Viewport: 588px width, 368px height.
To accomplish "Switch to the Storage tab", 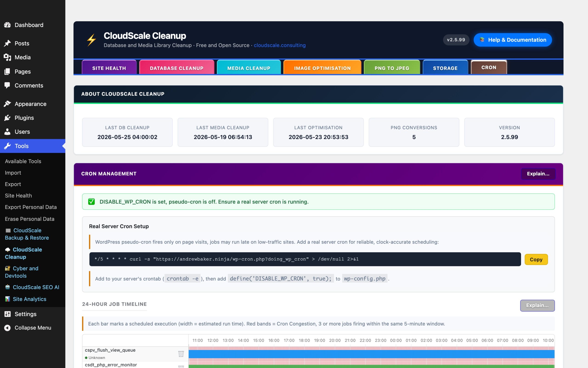I will (445, 67).
